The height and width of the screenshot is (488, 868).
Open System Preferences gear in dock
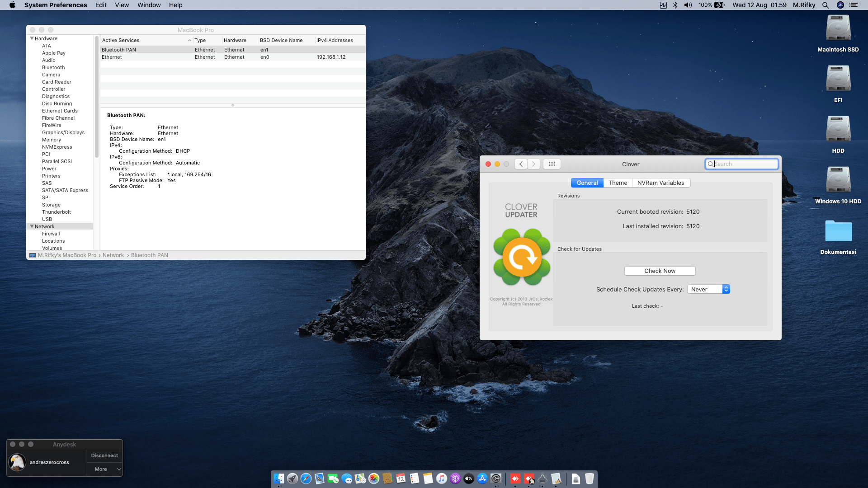[x=496, y=479]
